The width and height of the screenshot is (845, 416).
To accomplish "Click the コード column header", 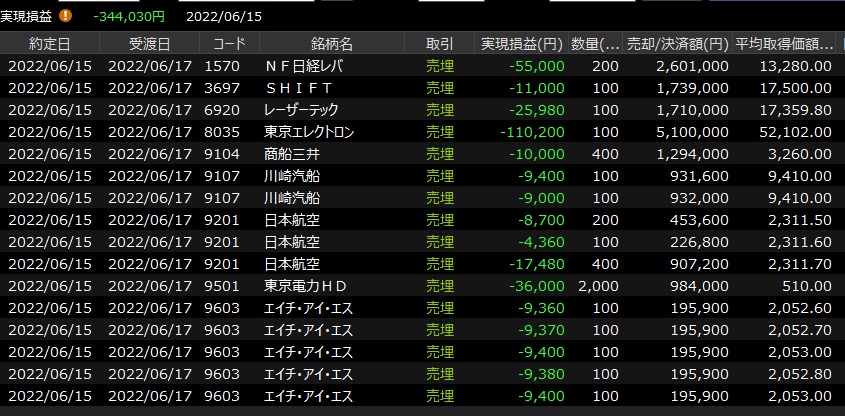I will [229, 44].
